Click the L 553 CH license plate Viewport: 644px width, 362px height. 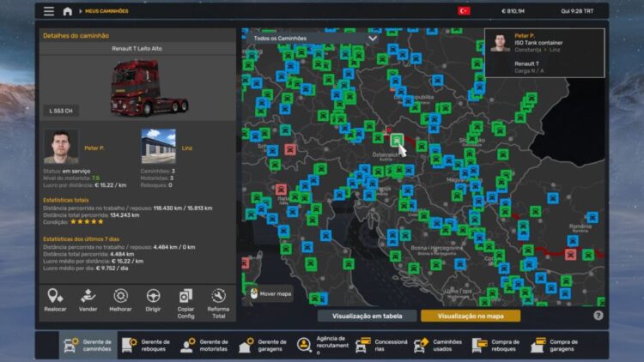pos(61,111)
